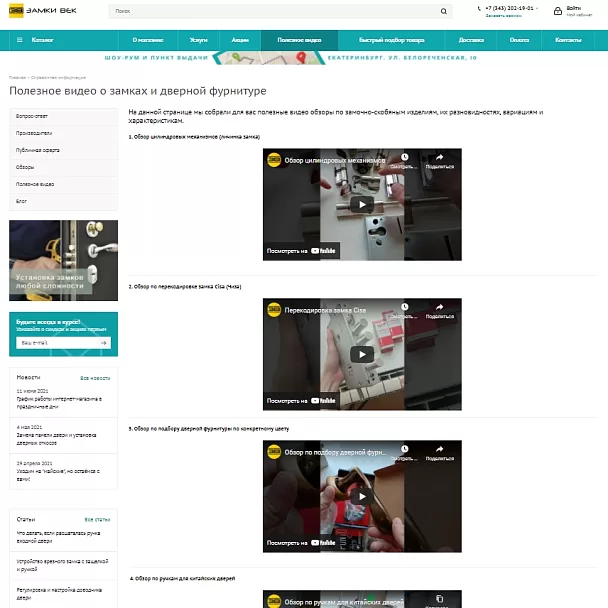608x608 pixels.
Task: Click Заказать звонок link
Action: 503,16
